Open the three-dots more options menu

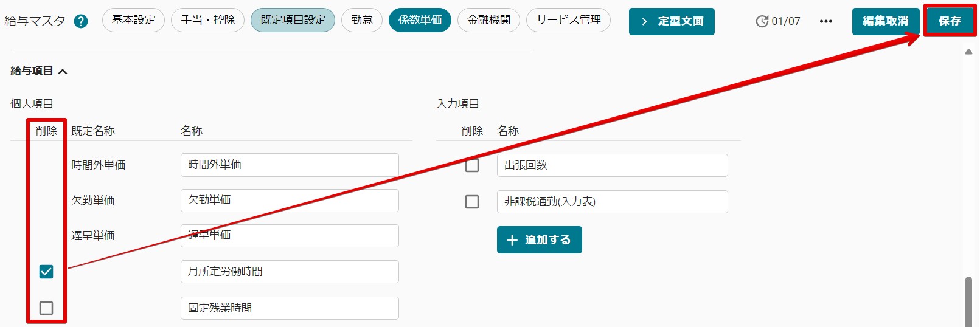[x=825, y=21]
